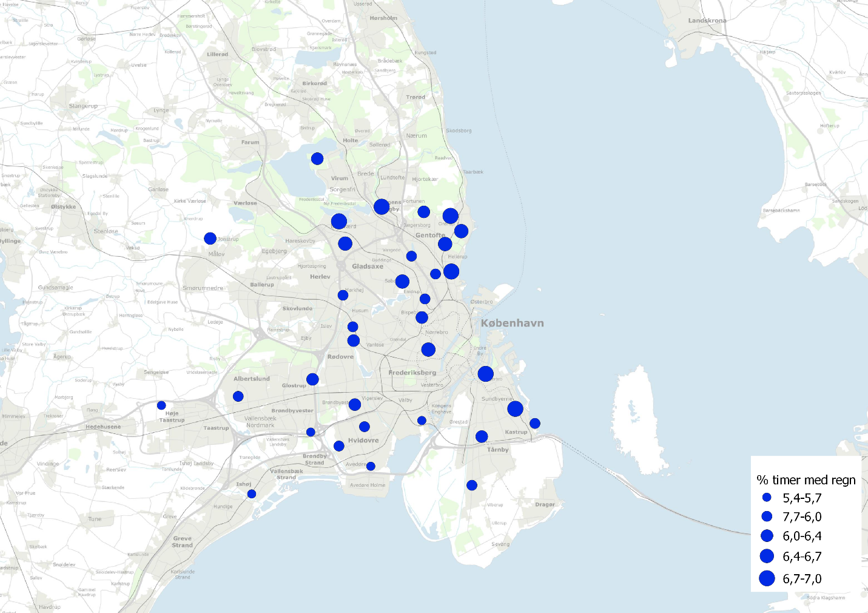Viewport: 868px width, 613px height.
Task: Select the coastal marker northeast of Kastrup
Action: 534,424
